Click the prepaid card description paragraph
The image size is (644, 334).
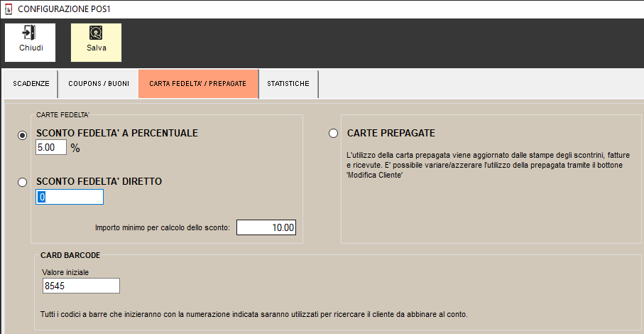[482, 165]
